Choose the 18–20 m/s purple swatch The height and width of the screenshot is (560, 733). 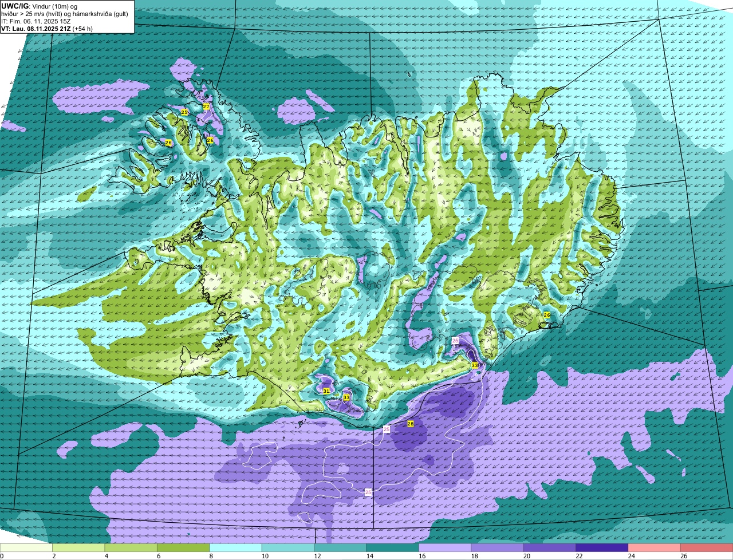pyautogui.click(x=497, y=547)
